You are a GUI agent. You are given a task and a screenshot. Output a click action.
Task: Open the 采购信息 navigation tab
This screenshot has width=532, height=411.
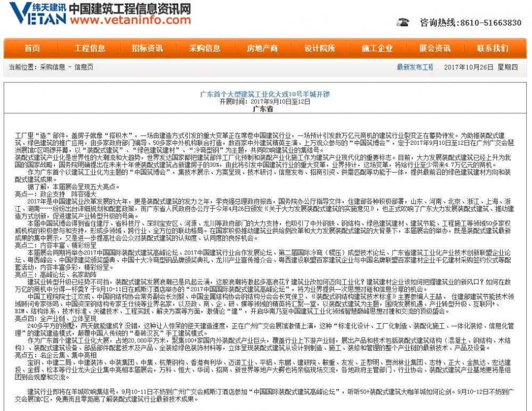[x=205, y=48]
